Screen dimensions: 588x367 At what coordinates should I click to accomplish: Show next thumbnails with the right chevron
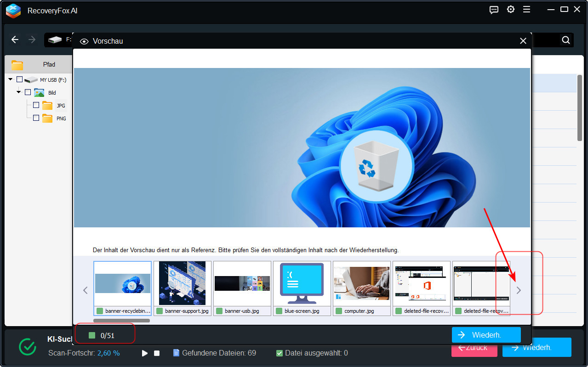point(519,290)
